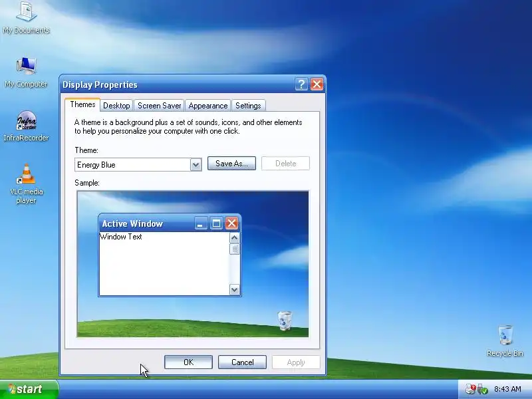
Task: Click the Energy Blue theme combo box
Action: pyautogui.click(x=138, y=164)
